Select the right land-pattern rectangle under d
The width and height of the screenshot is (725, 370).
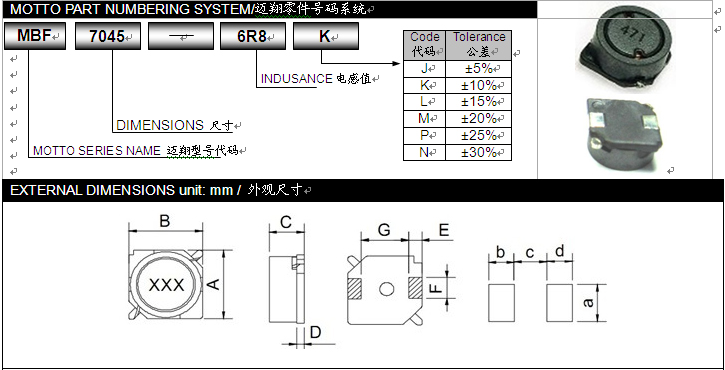click(x=559, y=303)
